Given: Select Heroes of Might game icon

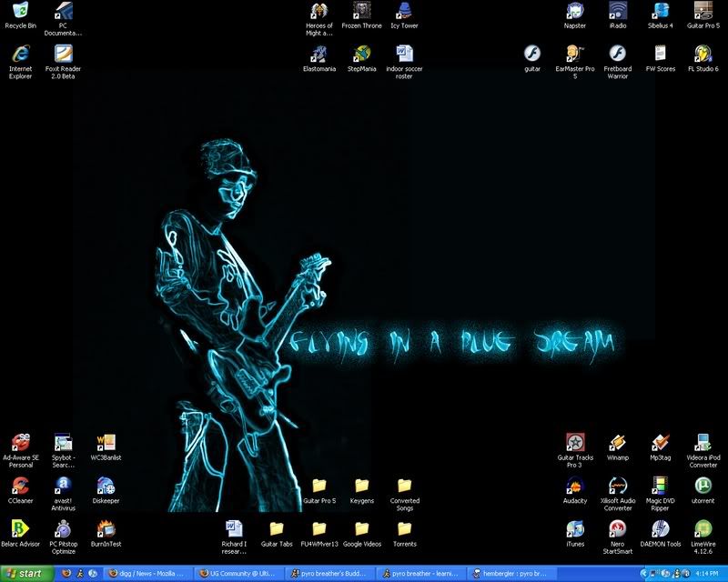Looking at the screenshot, I should tap(319, 11).
